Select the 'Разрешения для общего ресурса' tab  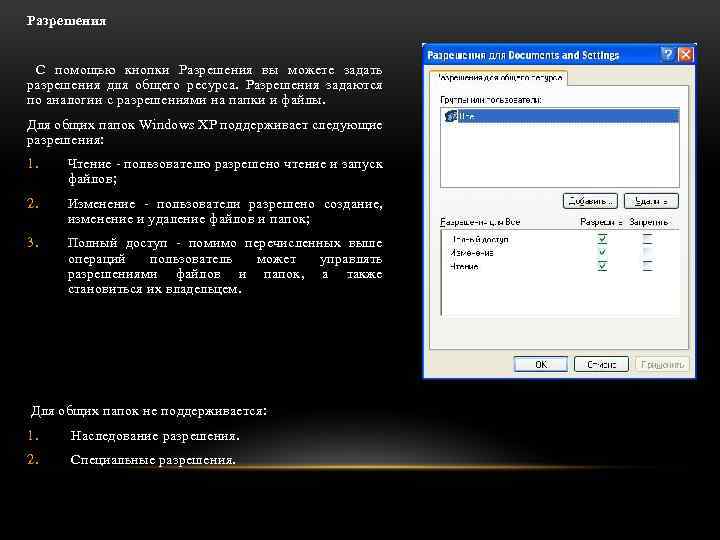499,78
